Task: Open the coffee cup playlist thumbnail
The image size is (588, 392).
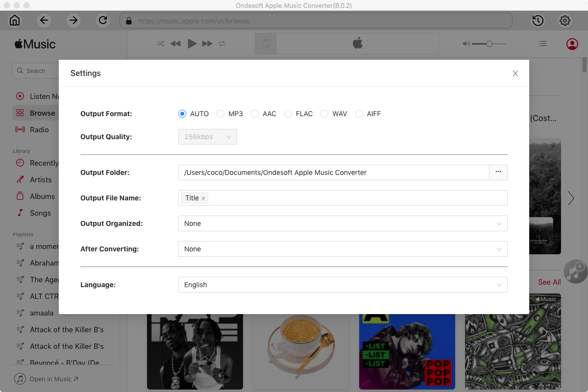Action: pyautogui.click(x=301, y=351)
